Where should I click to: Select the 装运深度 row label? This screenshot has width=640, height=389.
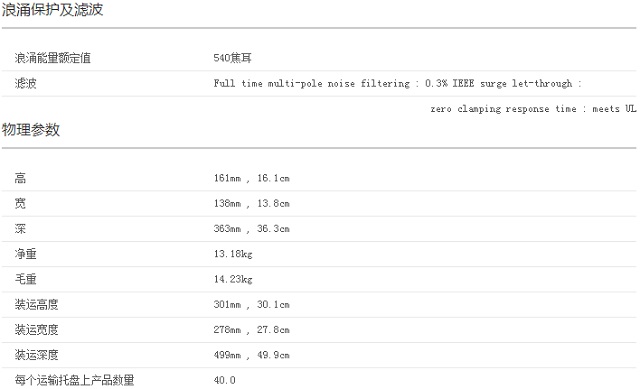point(37,355)
